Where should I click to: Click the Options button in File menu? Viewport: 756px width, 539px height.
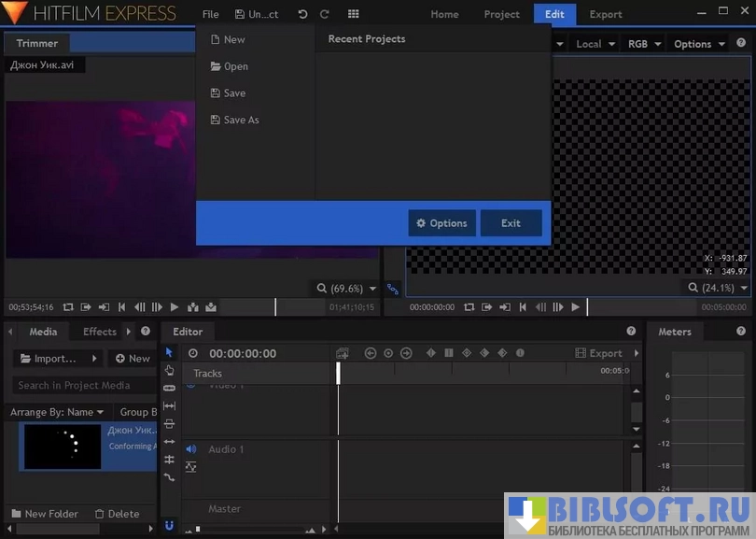(x=441, y=223)
